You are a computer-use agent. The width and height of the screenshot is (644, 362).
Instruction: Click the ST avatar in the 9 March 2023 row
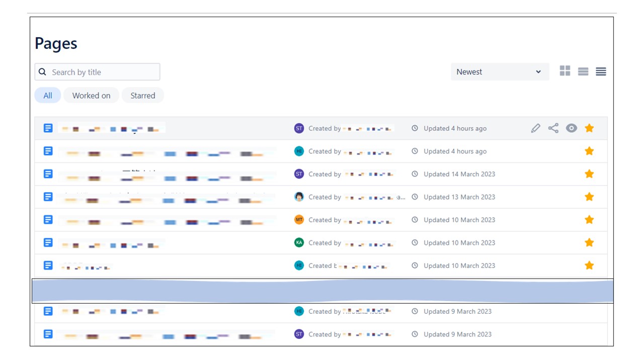pos(299,334)
